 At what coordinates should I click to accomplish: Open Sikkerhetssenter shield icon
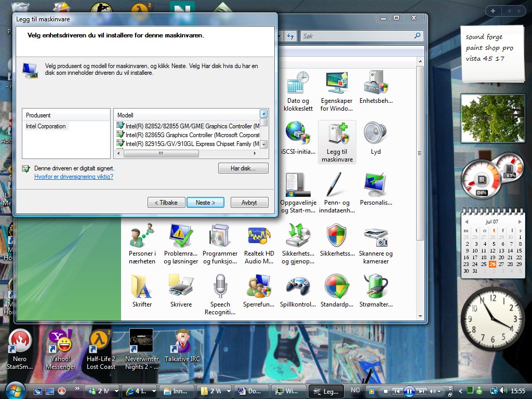[x=337, y=240]
